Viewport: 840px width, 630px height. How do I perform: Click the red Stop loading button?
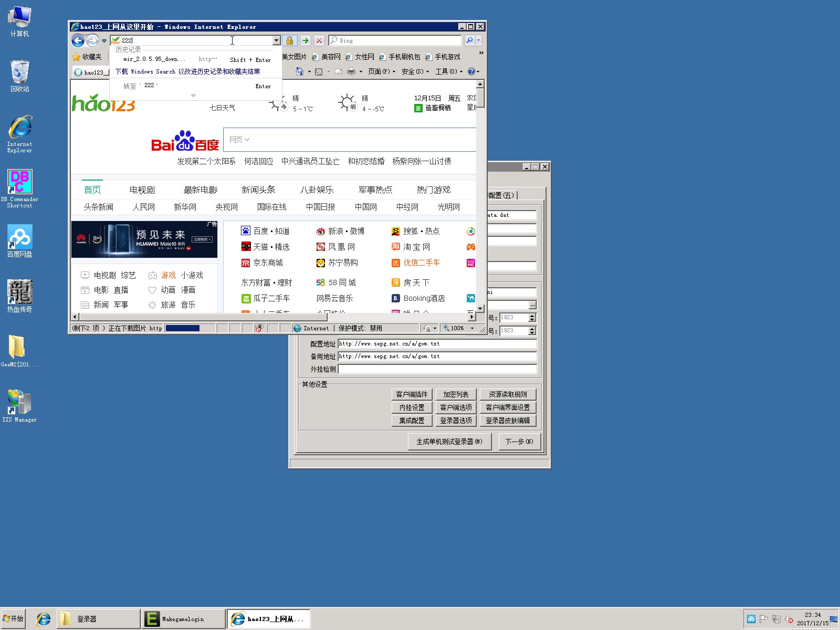coord(319,40)
